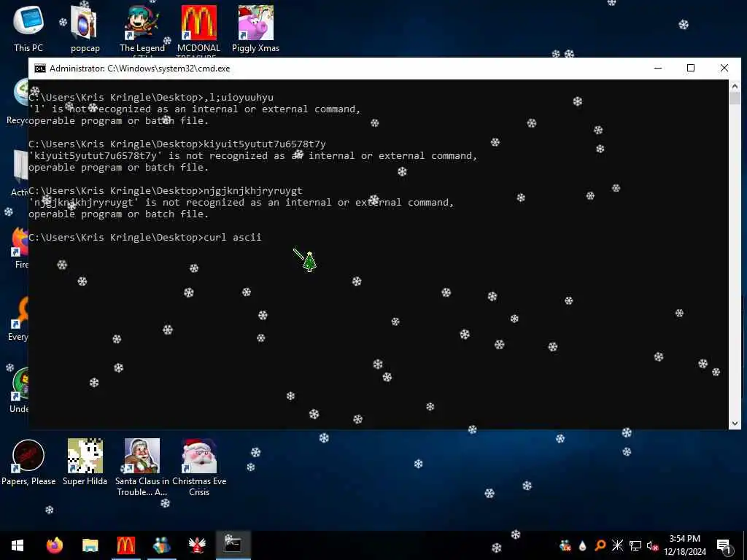Select the Piggly Xmas desktop shortcut
Screen dimensions: 747x560
point(256,28)
